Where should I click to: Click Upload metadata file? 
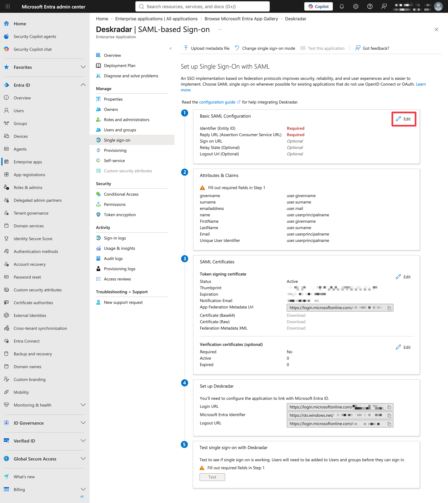pyautogui.click(x=207, y=48)
